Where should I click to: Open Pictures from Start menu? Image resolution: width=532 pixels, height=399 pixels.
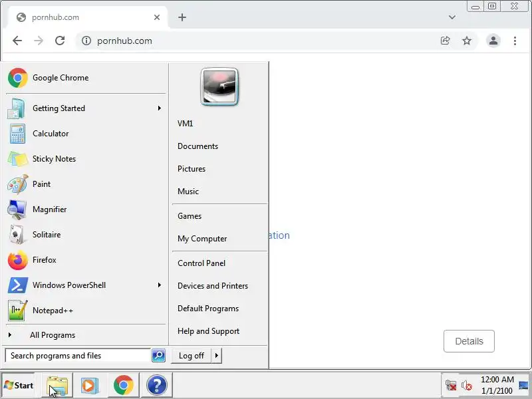pyautogui.click(x=192, y=169)
